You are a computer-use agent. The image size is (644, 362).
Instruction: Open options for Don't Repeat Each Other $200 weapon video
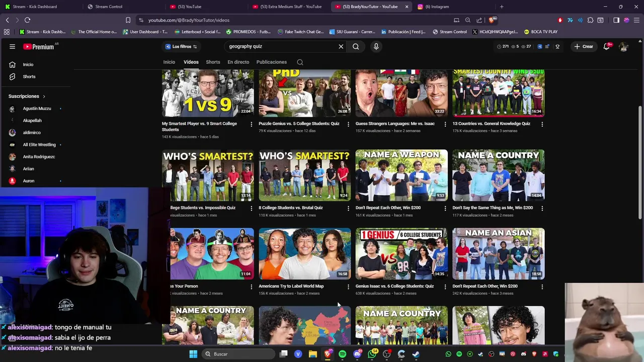(x=445, y=208)
